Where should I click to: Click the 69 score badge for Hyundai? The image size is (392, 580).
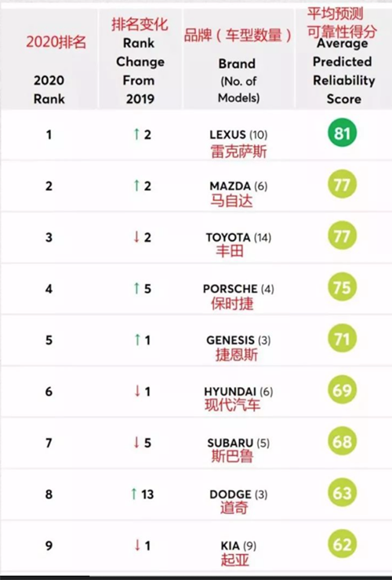(342, 390)
